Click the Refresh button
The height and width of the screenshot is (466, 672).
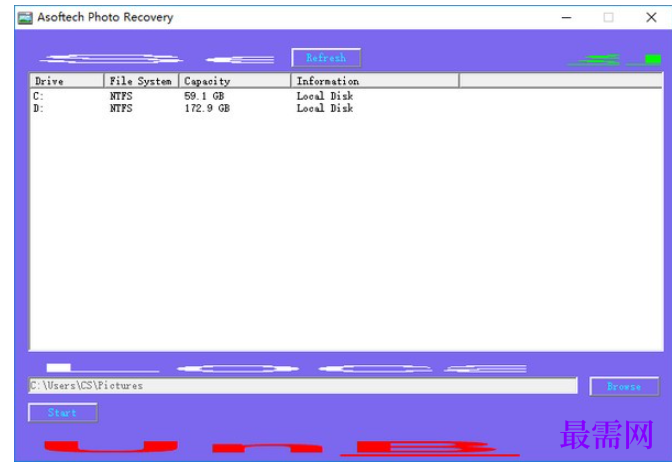pos(326,58)
